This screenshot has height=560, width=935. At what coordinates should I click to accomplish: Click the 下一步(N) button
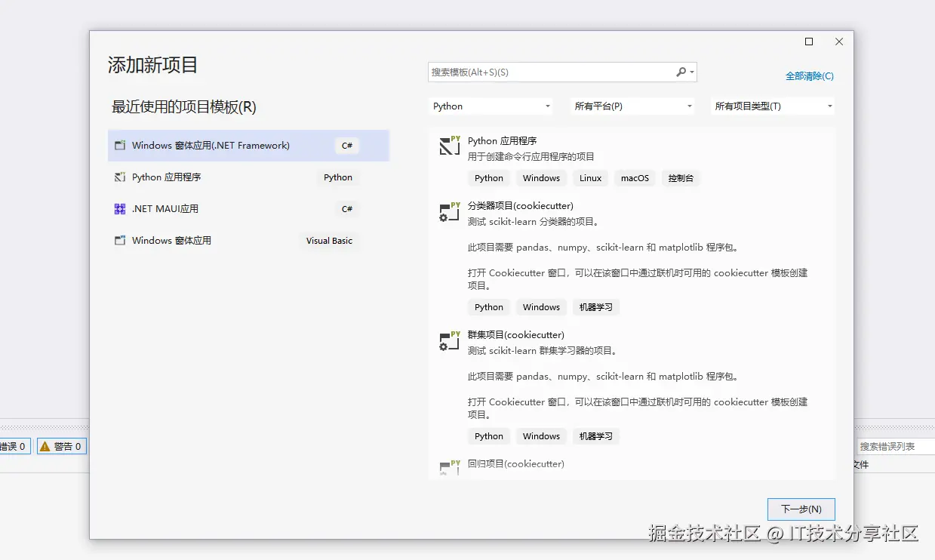click(x=801, y=509)
